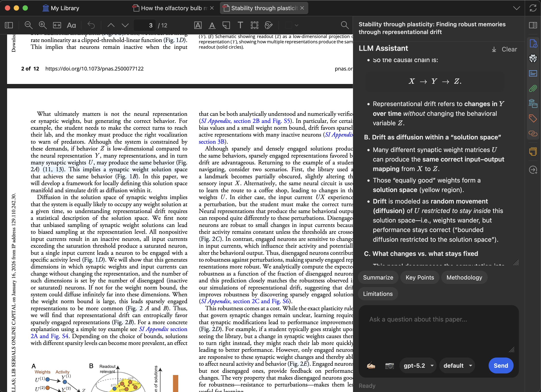Toggle the right item pane
This screenshot has height=392, width=541.
[533, 25]
